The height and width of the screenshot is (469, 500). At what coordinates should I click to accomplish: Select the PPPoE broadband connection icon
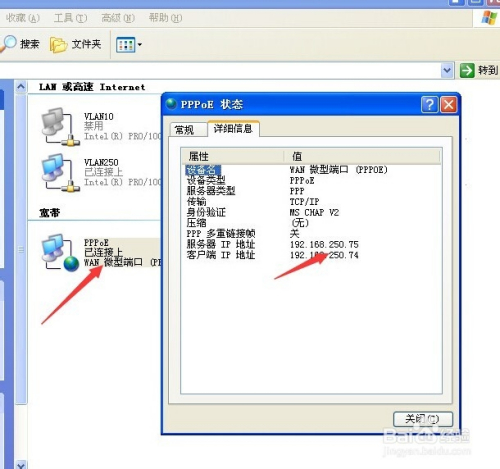pyautogui.click(x=60, y=252)
